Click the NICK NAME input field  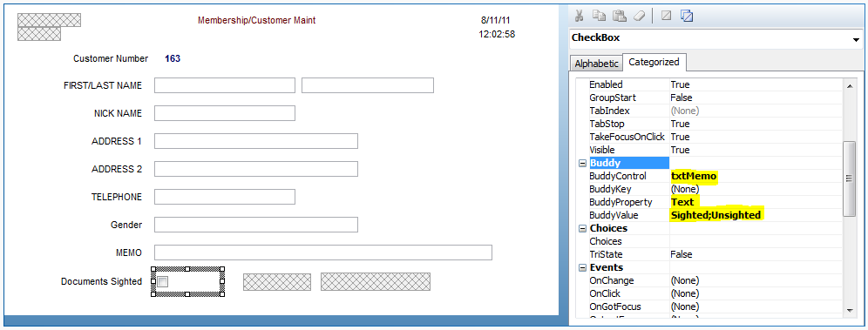[225, 113]
